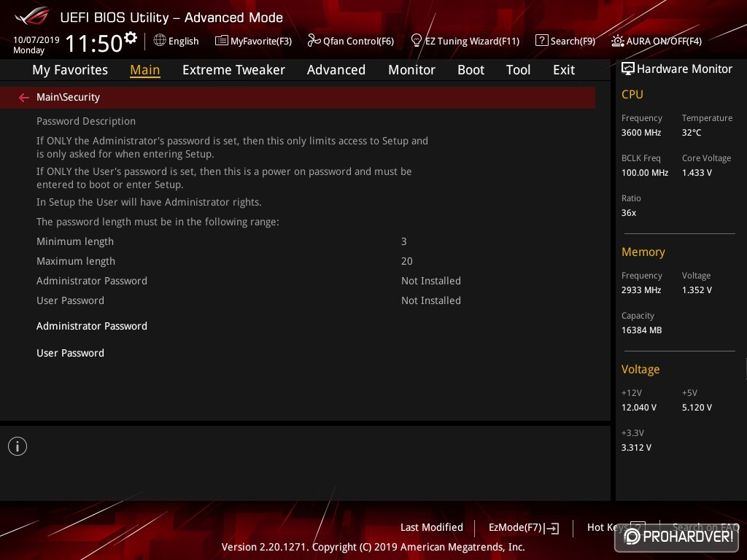Switch to Extreme Tweaker tab
Image resolution: width=747 pixels, height=560 pixels.
pos(233,70)
